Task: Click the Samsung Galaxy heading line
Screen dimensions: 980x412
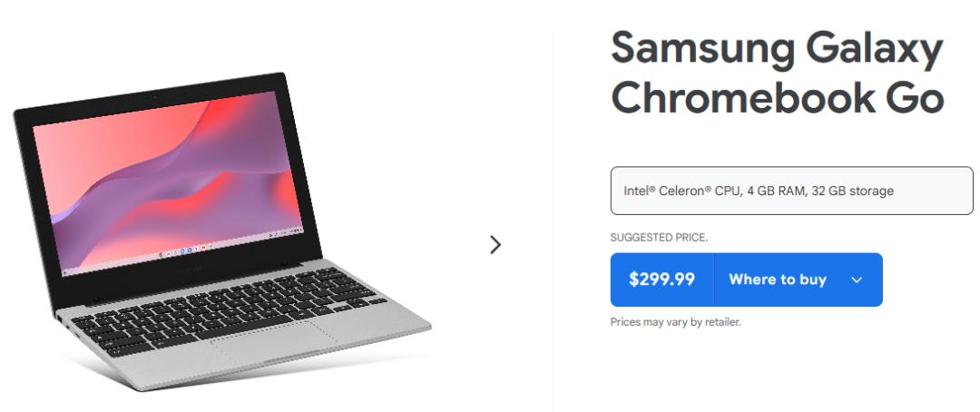Action: coord(777,49)
